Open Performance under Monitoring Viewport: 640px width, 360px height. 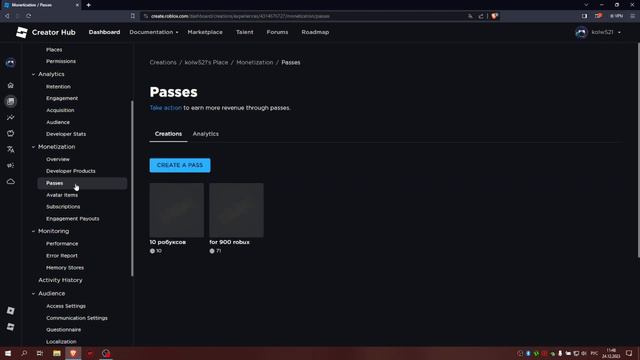62,244
